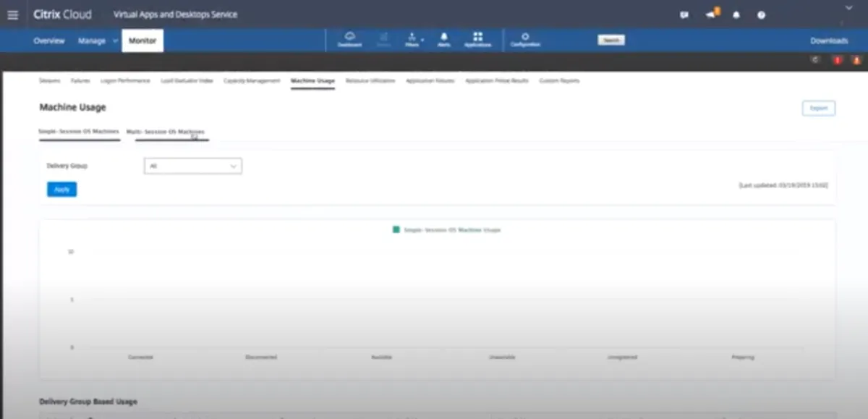Viewport: 868px width, 419px height.
Task: Click the Search button in toolbar
Action: [611, 41]
